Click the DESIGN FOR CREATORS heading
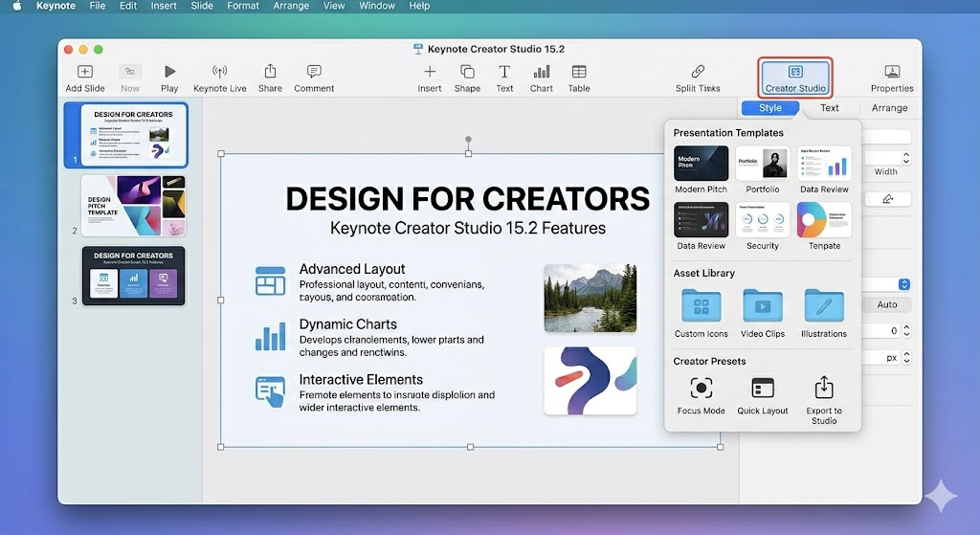This screenshot has height=535, width=980. 467,199
